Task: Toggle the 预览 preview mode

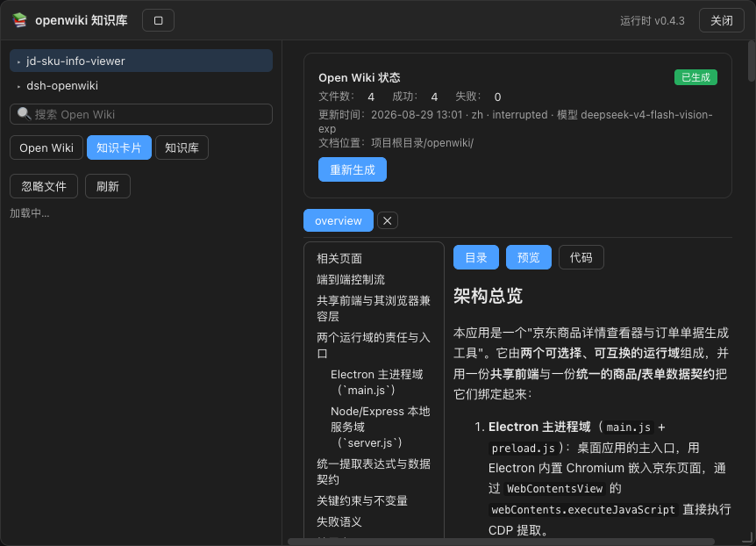Action: click(x=529, y=257)
